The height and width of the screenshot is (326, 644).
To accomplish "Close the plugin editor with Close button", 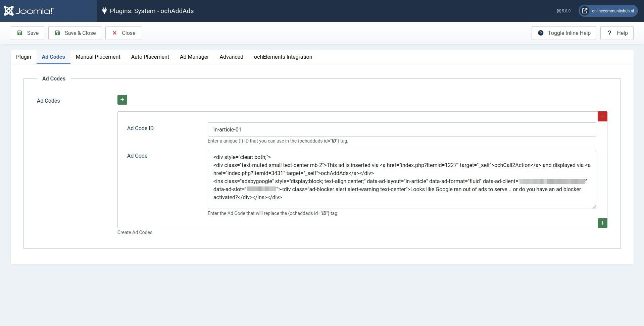I will coord(123,33).
